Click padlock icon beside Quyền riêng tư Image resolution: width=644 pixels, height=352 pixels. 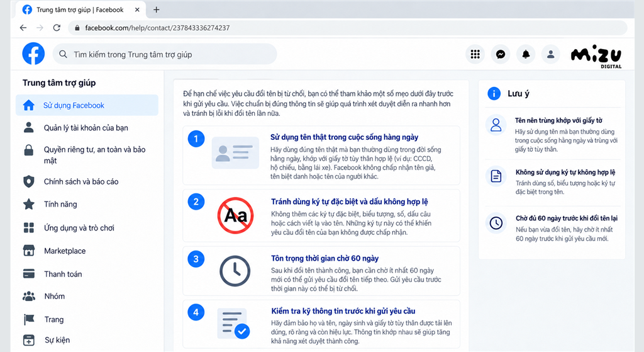coord(29,150)
